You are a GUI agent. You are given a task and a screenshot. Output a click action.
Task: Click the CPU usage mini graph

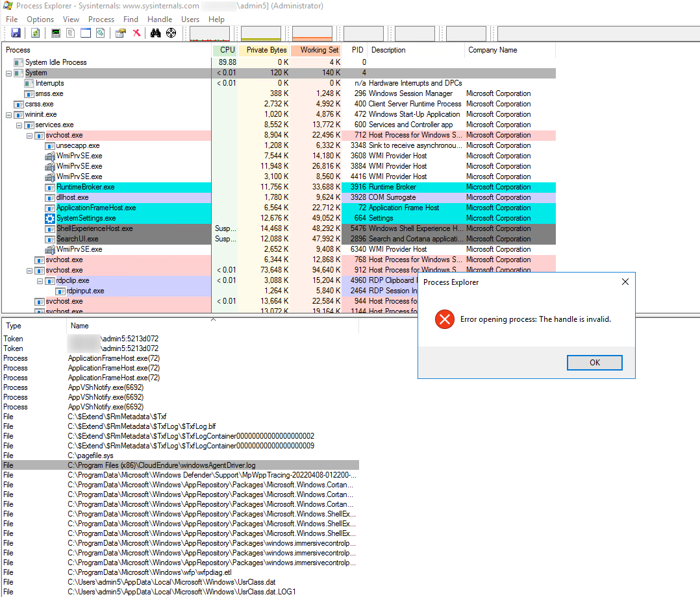tap(210, 34)
